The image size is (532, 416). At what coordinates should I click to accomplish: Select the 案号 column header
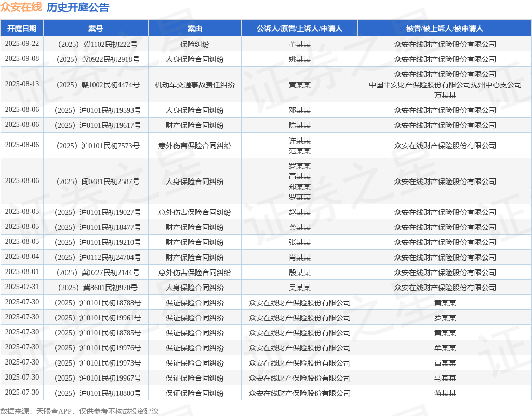coord(96,29)
